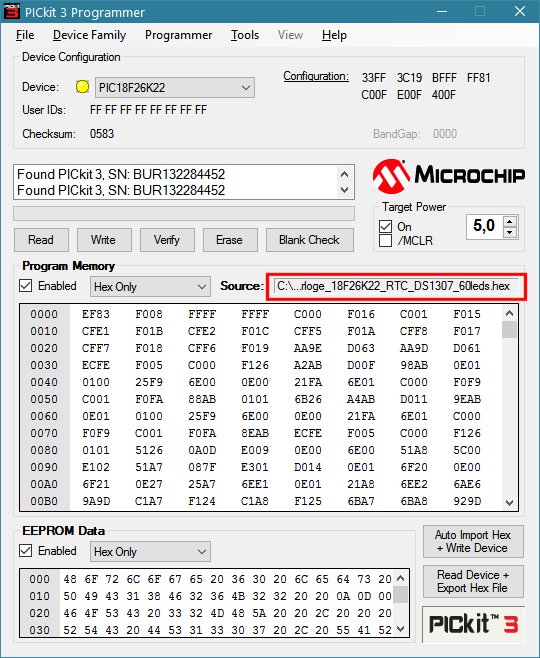The width and height of the screenshot is (540, 658).
Task: Enable the /MCLR checkbox
Action: pos(385,241)
